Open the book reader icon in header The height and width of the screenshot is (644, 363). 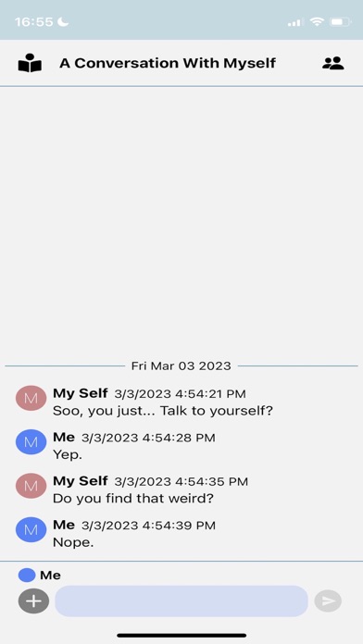coord(30,63)
